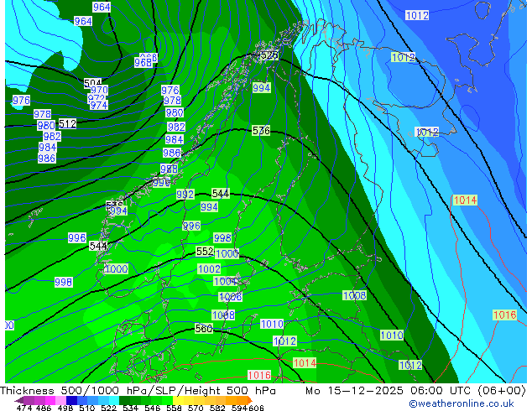Click the weatheronline.co.uk copyright link
This screenshot has width=532, height=411.
462,403
